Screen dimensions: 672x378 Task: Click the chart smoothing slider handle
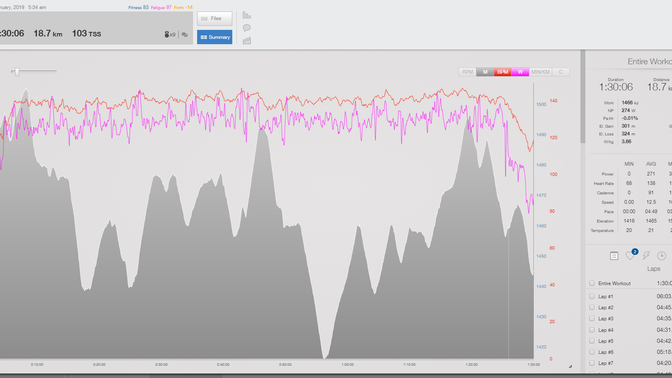(x=17, y=72)
